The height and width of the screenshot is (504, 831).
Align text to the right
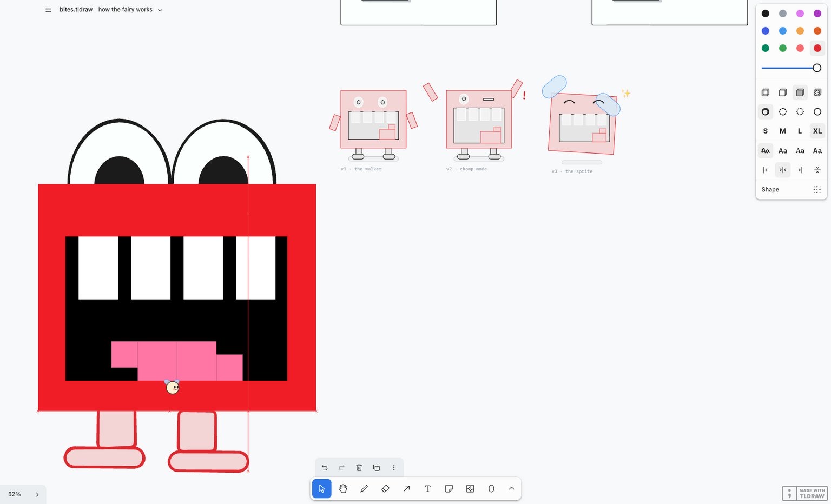click(800, 170)
